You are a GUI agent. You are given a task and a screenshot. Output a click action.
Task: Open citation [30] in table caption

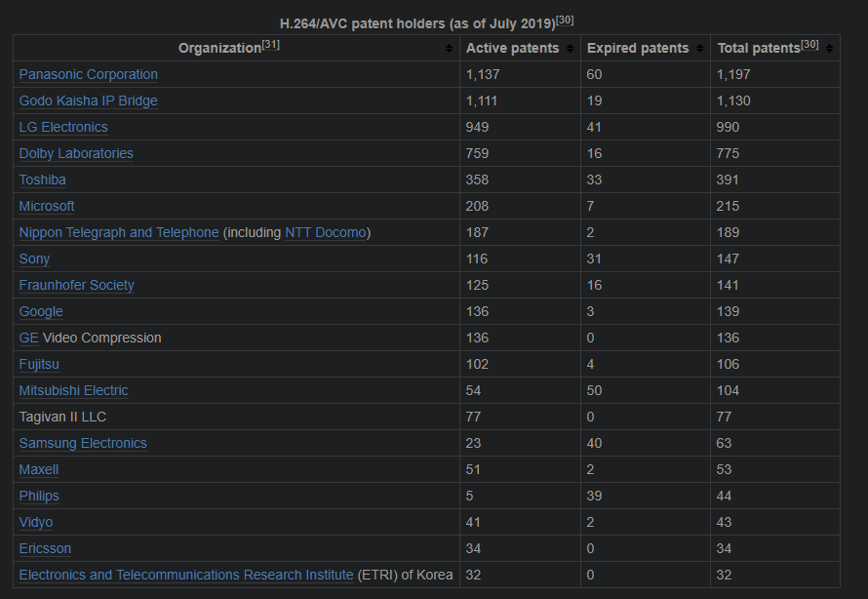(565, 20)
